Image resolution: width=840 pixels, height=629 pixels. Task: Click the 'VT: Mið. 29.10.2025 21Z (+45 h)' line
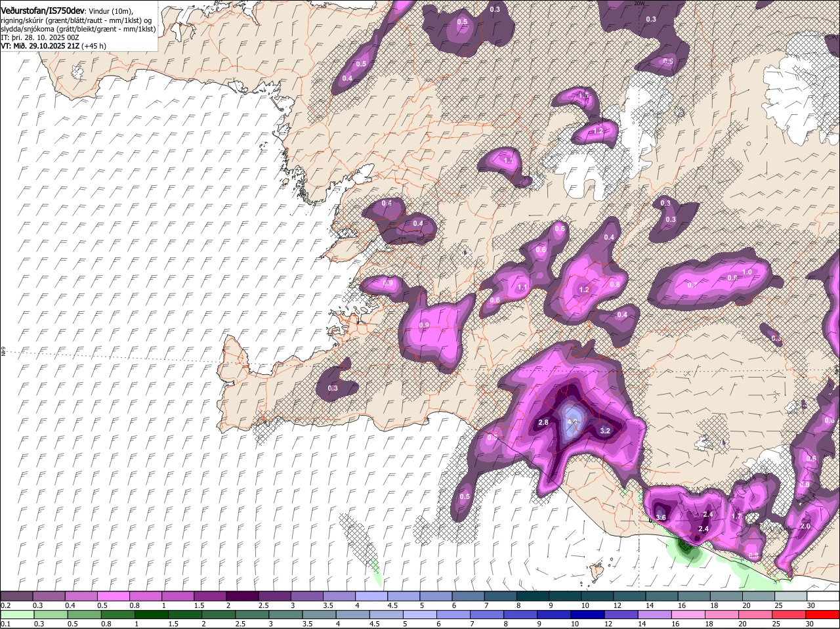(54, 46)
